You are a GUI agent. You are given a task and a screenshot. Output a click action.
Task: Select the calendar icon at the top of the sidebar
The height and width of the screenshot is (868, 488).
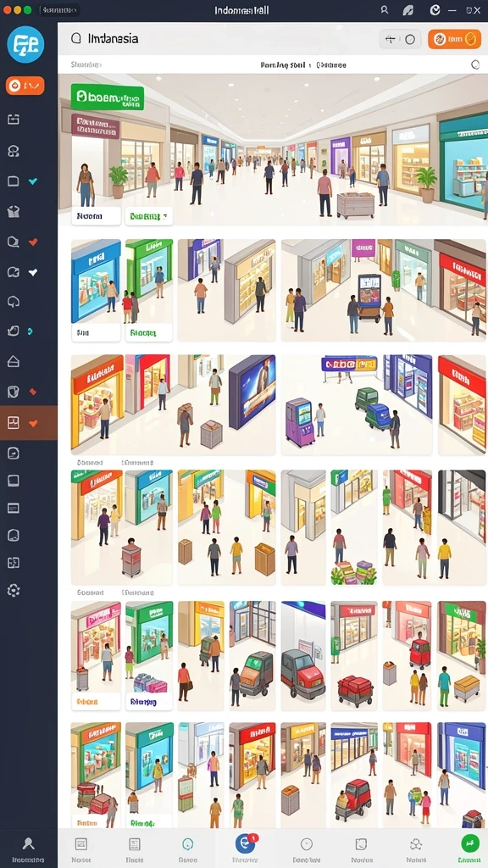point(14,119)
